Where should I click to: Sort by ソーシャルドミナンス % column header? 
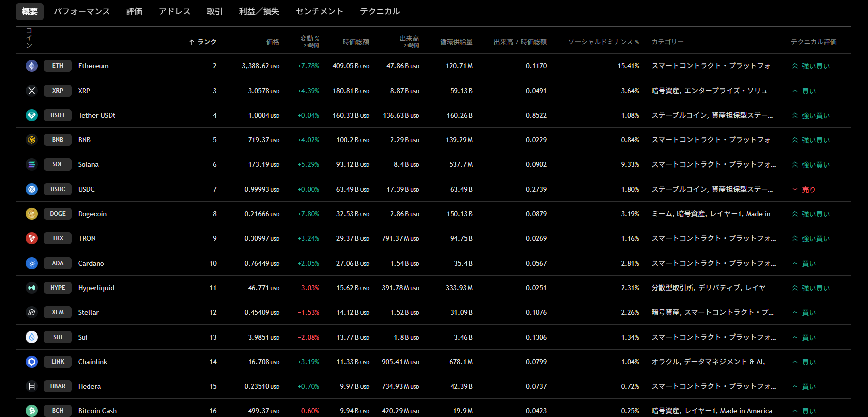tap(604, 42)
